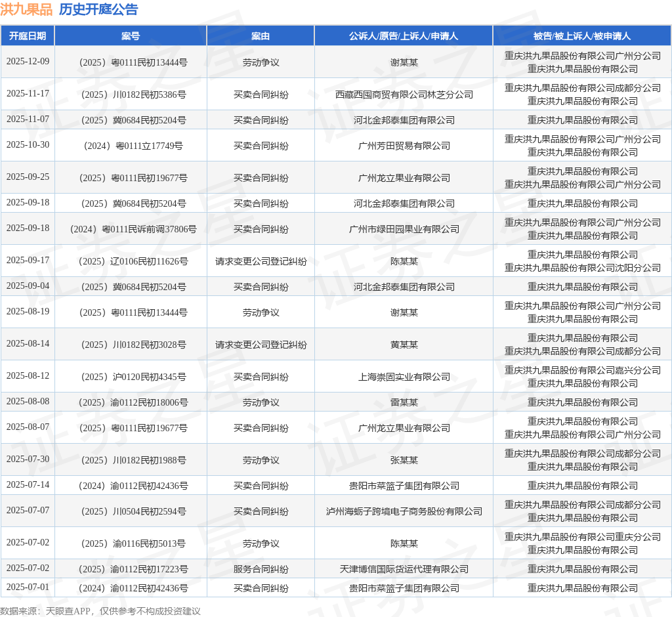Click defendant cell mentioning 沈阳分公司
The height and width of the screenshot is (617, 672).
(x=583, y=261)
